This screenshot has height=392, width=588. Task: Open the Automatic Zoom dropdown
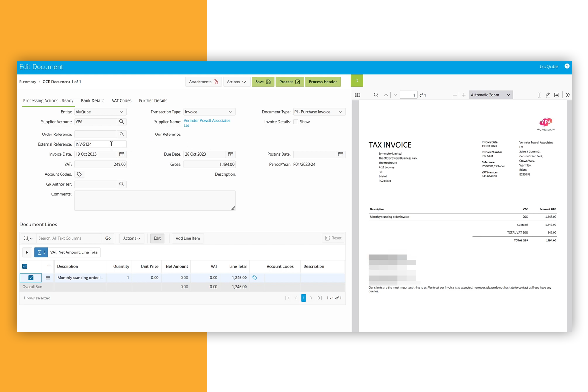pos(491,95)
